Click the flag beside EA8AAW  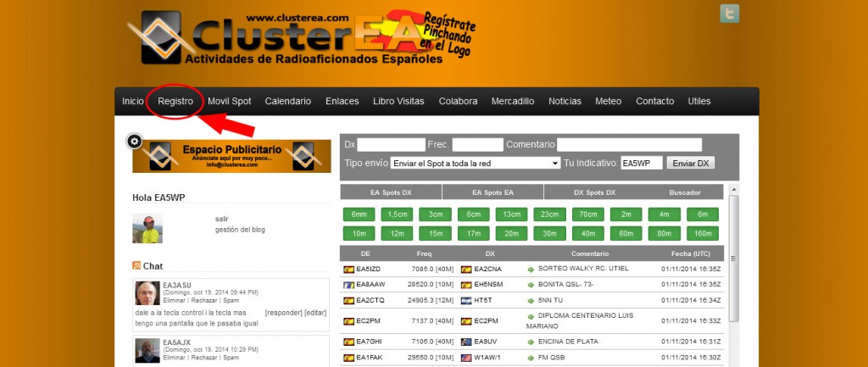348,285
